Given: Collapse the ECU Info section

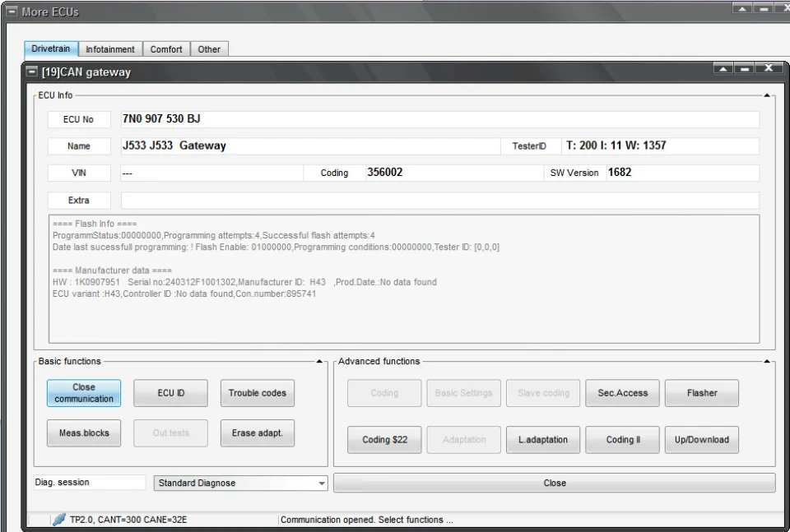Looking at the screenshot, I should coord(767,95).
